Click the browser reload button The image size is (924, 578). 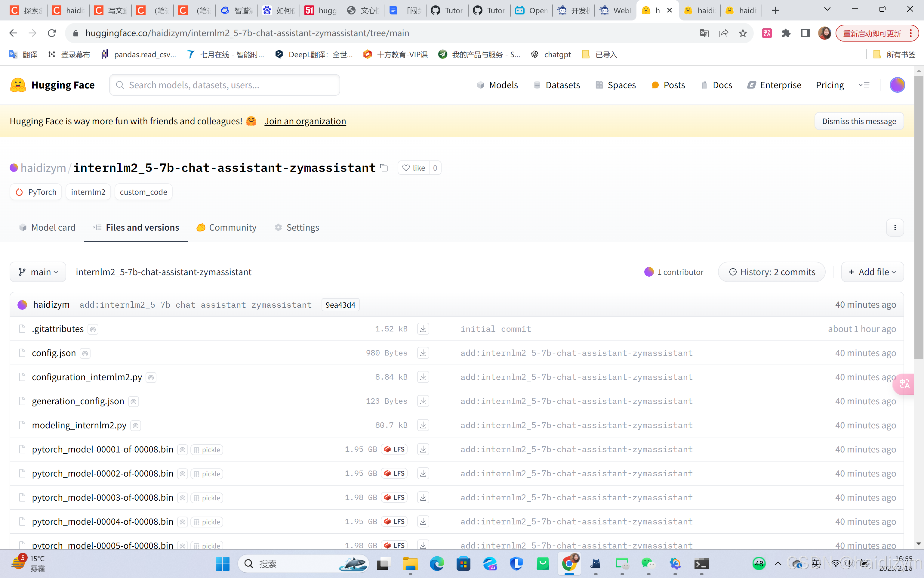(x=52, y=33)
